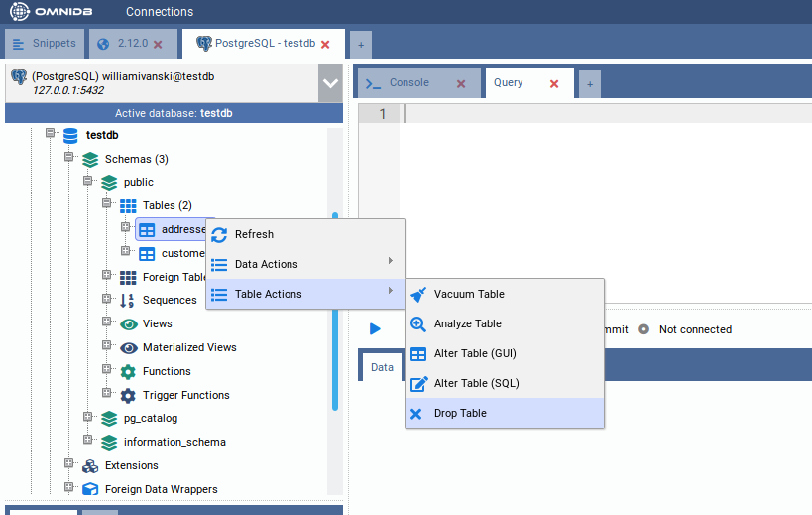
Task: Add a new inner query tab
Action: [590, 84]
